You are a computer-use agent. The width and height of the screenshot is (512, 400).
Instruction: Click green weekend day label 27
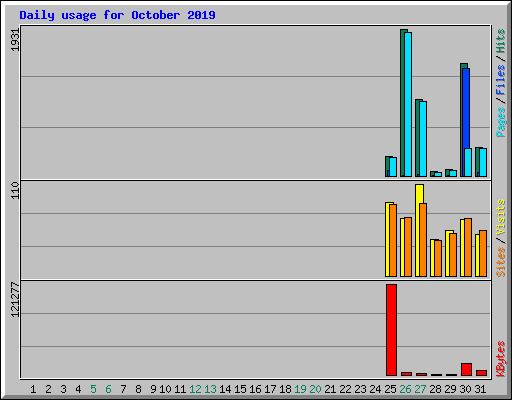420,389
